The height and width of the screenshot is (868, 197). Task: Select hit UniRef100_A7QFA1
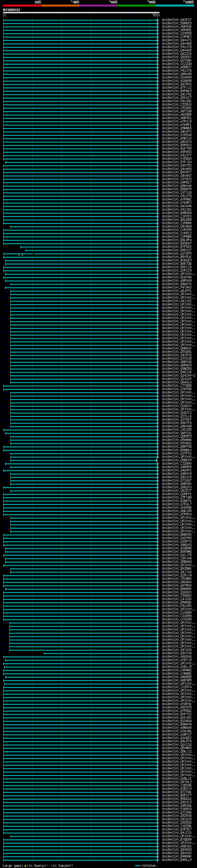click(176, 704)
